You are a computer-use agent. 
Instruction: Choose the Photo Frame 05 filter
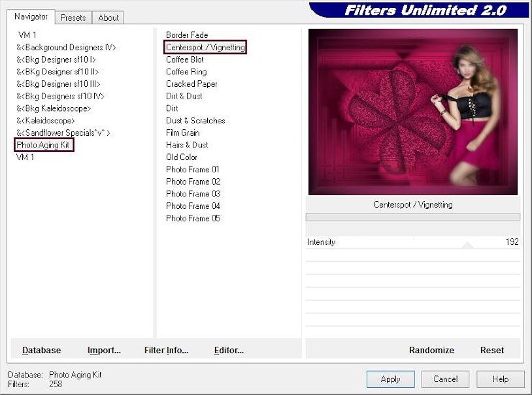click(x=193, y=218)
